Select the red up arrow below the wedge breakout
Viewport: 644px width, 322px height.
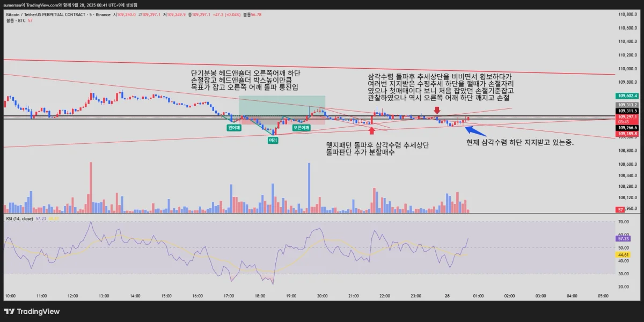[x=370, y=130]
